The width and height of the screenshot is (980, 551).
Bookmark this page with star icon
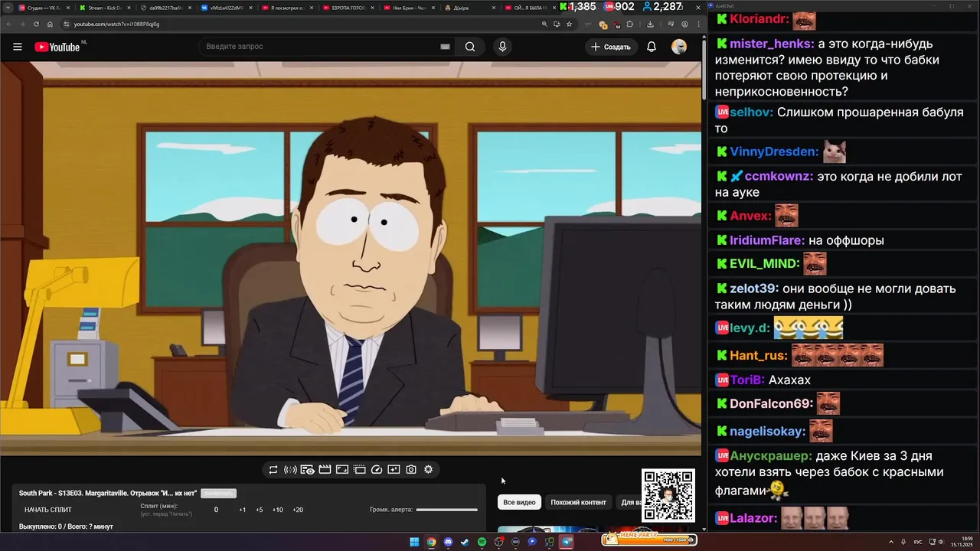(x=569, y=24)
